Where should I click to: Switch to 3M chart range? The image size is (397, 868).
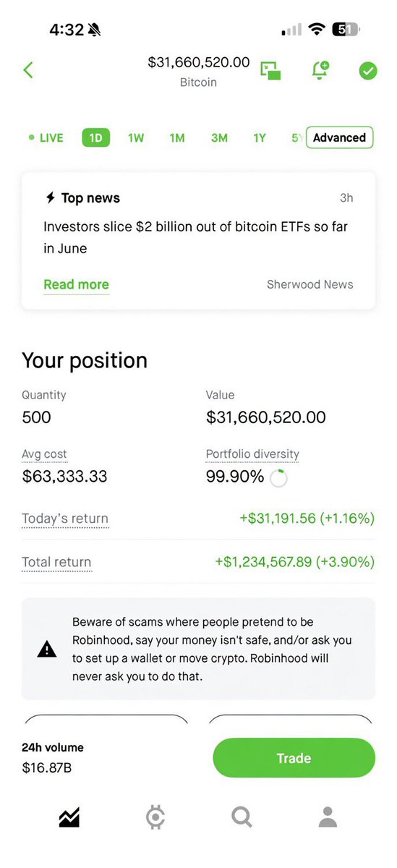(x=219, y=137)
